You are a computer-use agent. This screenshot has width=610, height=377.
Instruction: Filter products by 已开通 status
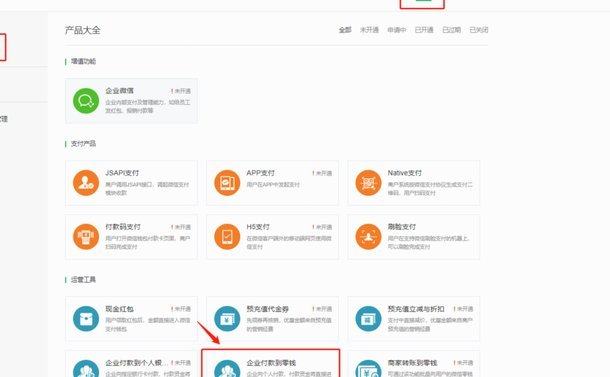click(424, 30)
